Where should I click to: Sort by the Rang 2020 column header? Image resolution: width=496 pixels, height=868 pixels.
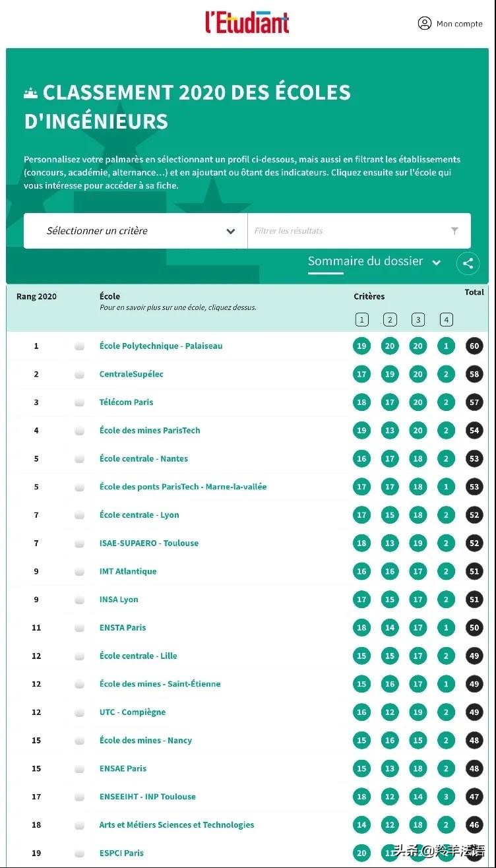pyautogui.click(x=37, y=297)
